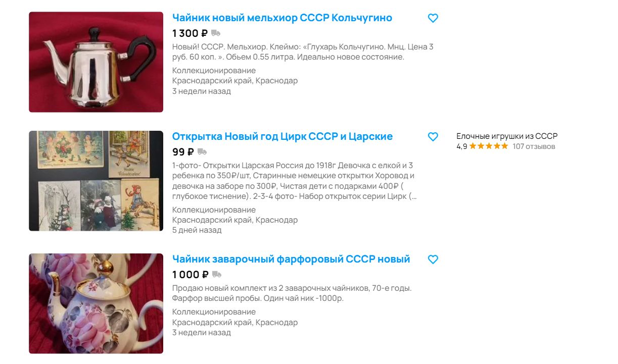Click Коллекционирование category under melchior teapot
This screenshot has width=618, height=364.
(214, 70)
